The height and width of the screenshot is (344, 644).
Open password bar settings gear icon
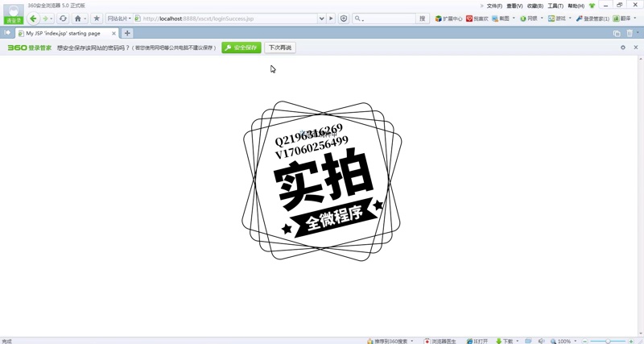(x=622, y=48)
